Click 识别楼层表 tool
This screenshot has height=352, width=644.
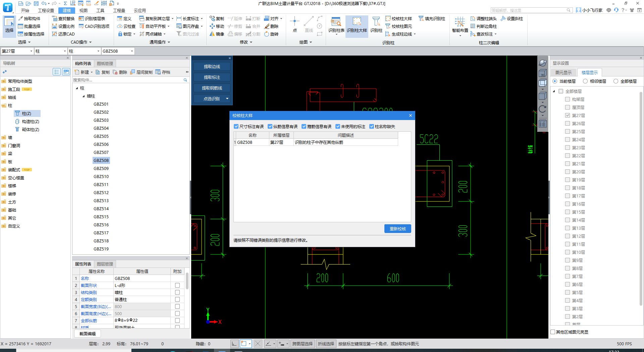pos(92,18)
